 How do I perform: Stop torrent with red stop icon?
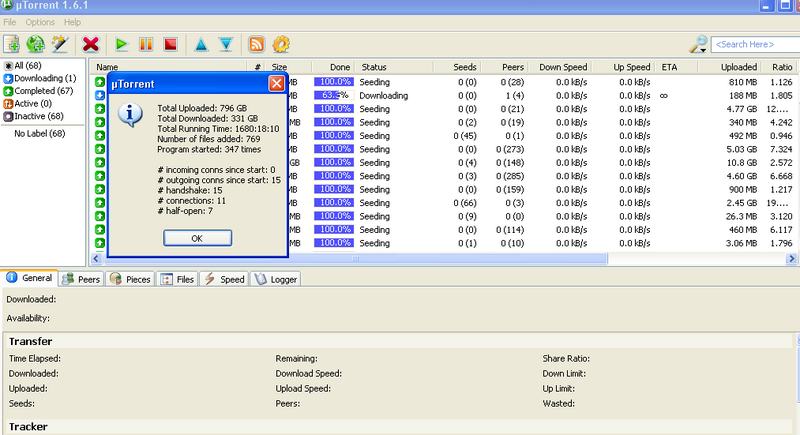[170, 44]
